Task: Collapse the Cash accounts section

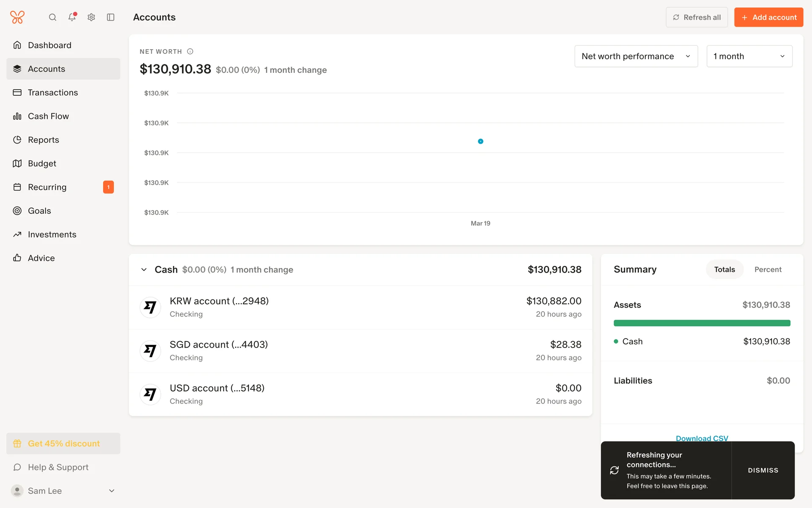Action: [x=144, y=270]
